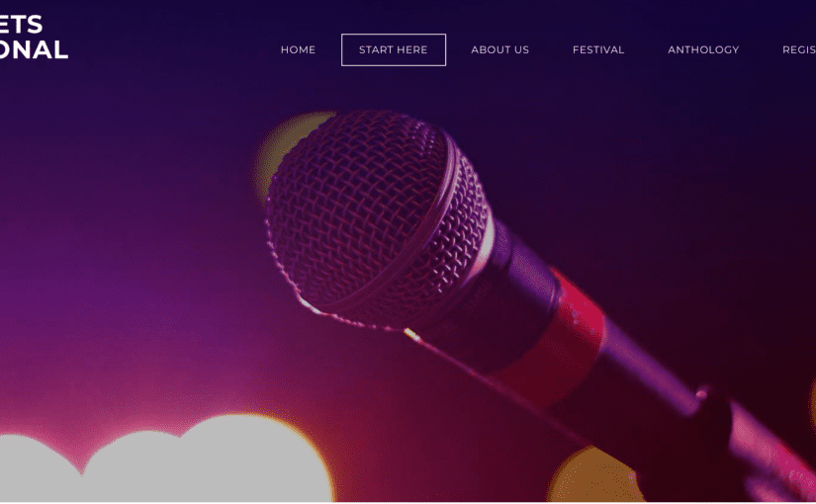Go to the ABOUT US page

click(499, 50)
